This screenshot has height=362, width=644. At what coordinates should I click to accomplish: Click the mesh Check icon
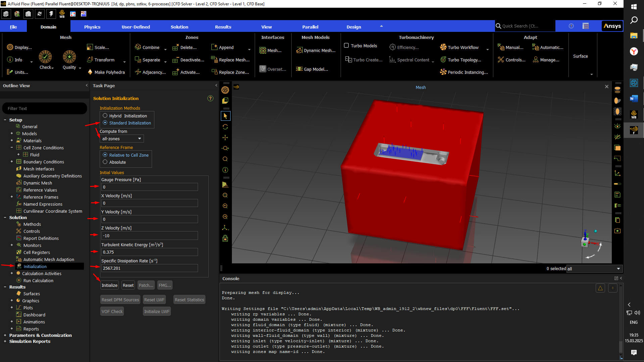click(x=45, y=57)
